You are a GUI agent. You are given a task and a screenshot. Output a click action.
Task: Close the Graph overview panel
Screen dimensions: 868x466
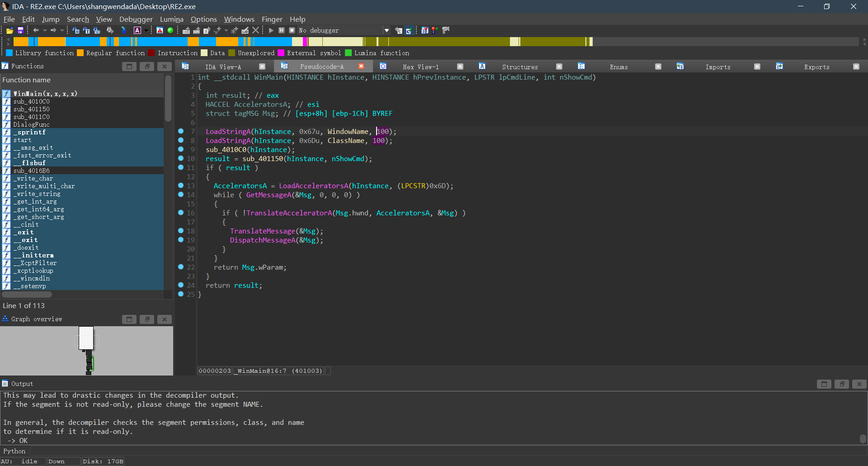click(165, 319)
